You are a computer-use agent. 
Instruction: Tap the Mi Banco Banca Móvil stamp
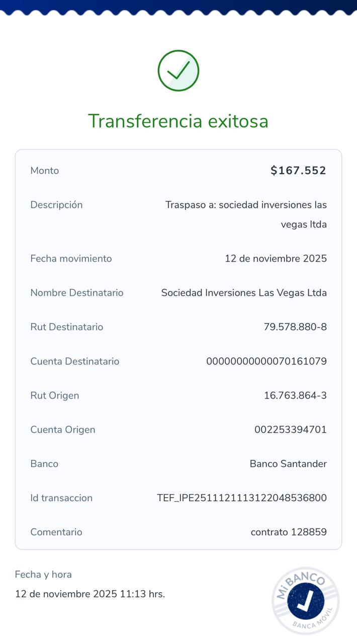[306, 600]
